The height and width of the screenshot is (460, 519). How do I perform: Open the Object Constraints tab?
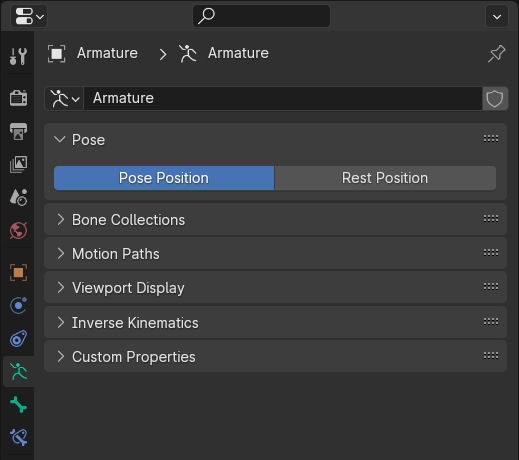18,339
